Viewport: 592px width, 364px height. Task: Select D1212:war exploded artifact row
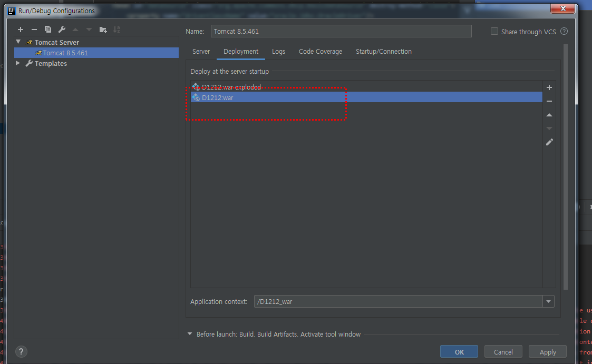[x=366, y=87]
